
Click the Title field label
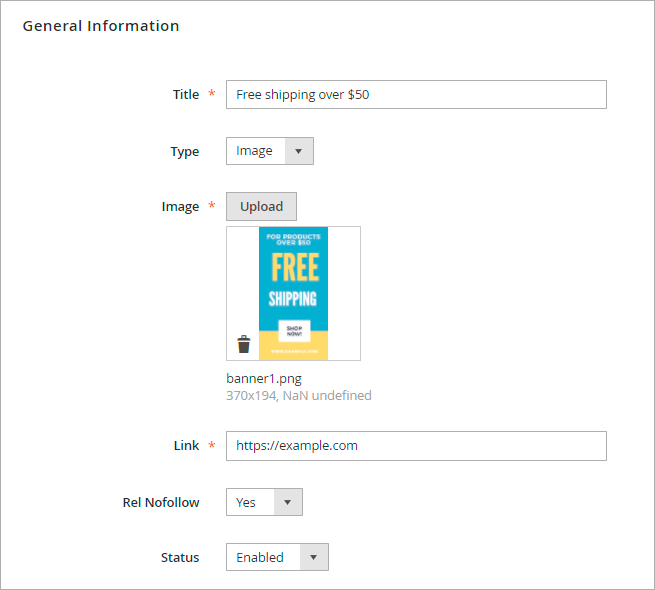point(186,94)
